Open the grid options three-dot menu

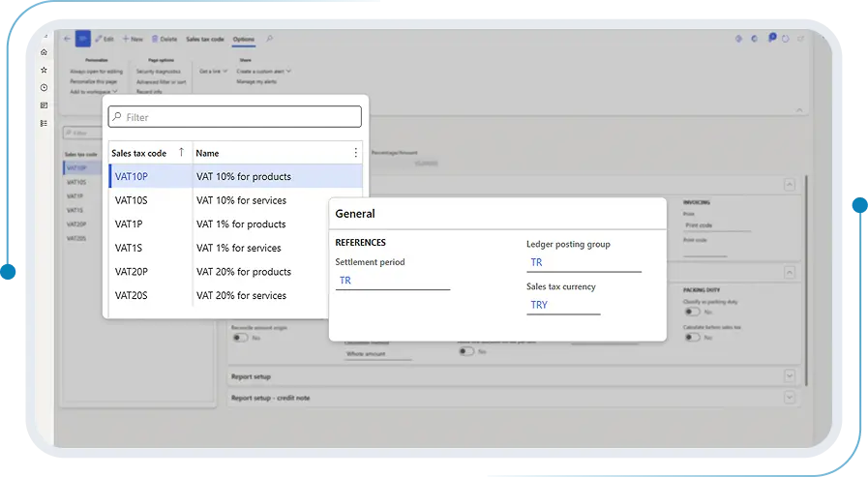tap(355, 153)
